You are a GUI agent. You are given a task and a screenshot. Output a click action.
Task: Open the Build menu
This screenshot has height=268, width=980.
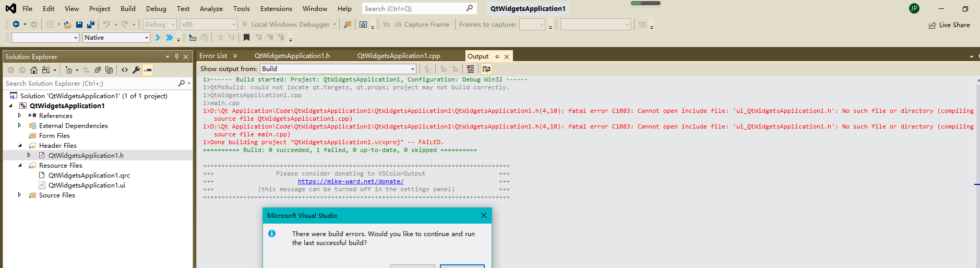click(x=128, y=8)
